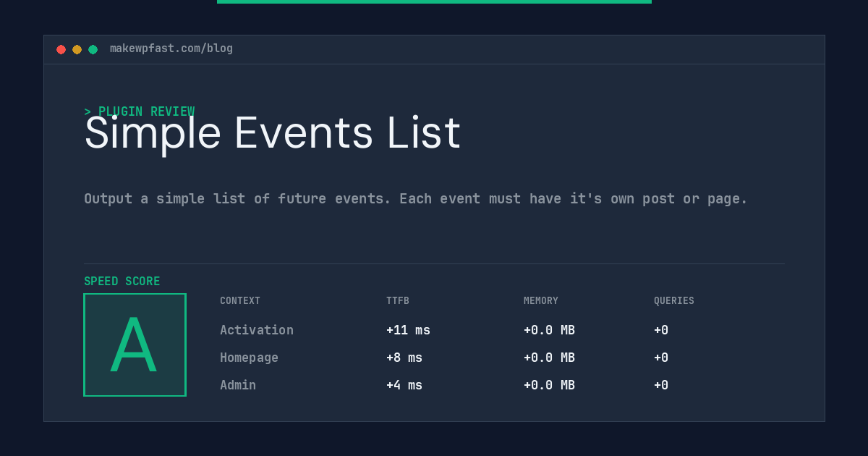Click the Homepage row memory value
The width and height of the screenshot is (868, 456).
coord(549,358)
